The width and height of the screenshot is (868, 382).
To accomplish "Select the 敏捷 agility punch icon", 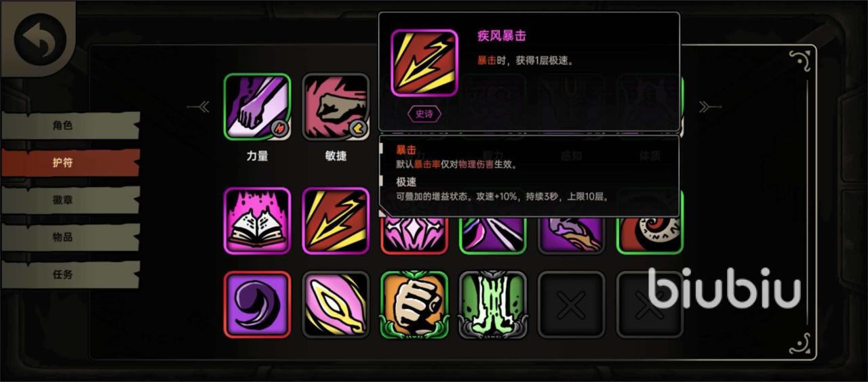I will 336,107.
